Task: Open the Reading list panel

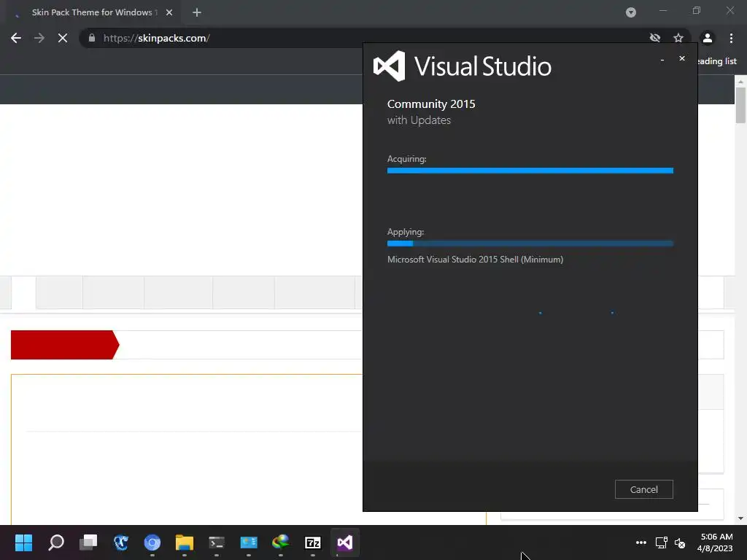Action: 717,61
